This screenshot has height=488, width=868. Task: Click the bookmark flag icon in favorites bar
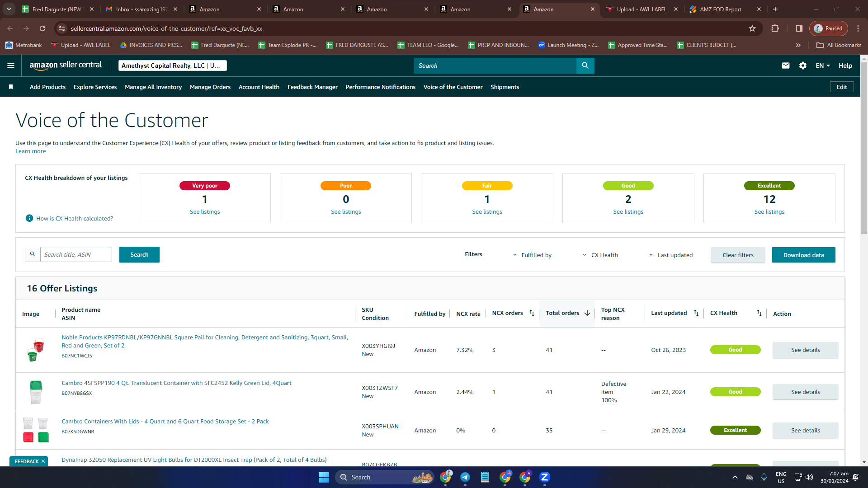[x=11, y=87]
